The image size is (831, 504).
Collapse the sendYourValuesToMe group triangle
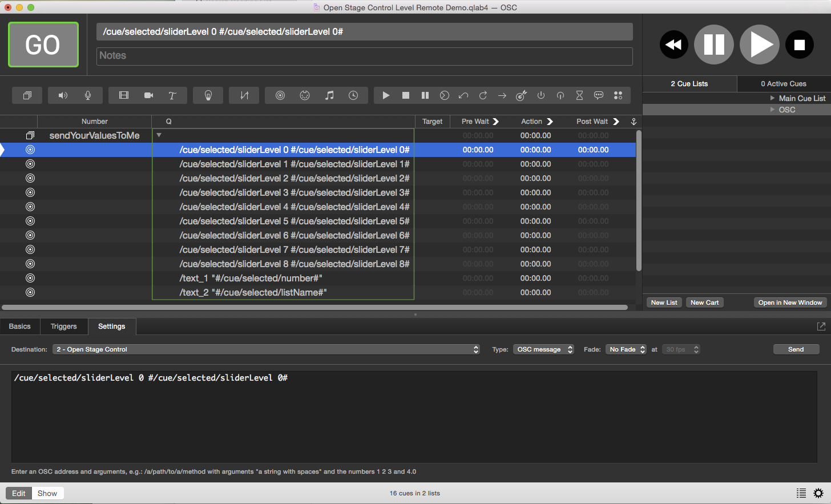click(x=159, y=135)
